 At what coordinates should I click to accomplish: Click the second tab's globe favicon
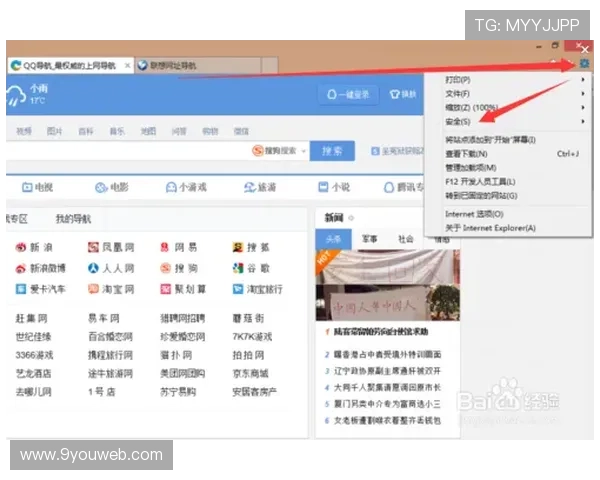142,65
